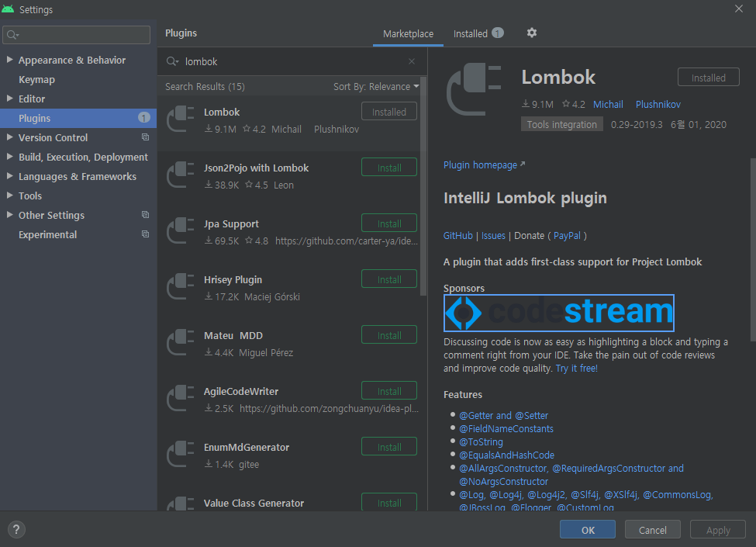Viewport: 756px width, 547px height.
Task: Click the AgileCodeWriter plugin icon
Action: click(181, 399)
